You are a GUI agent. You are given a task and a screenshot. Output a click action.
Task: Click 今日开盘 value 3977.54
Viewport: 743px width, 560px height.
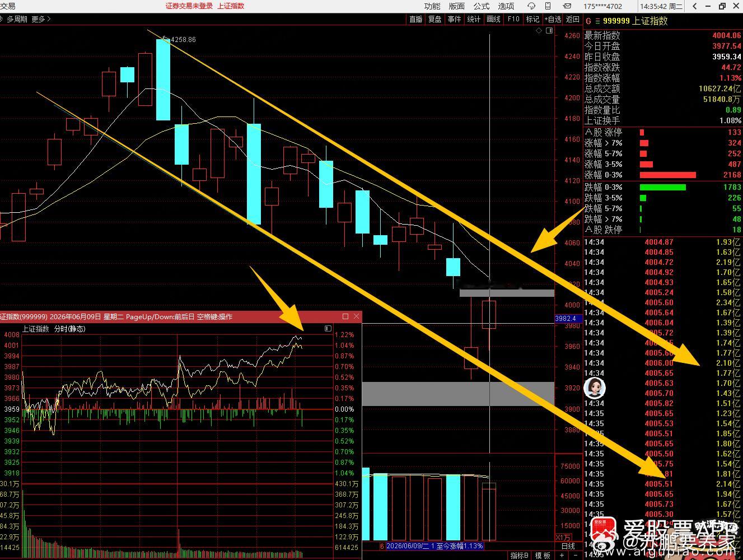726,46
